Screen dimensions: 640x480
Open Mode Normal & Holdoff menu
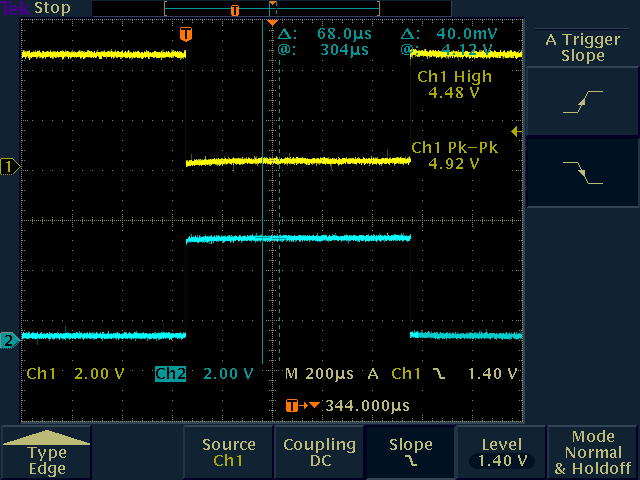592,453
